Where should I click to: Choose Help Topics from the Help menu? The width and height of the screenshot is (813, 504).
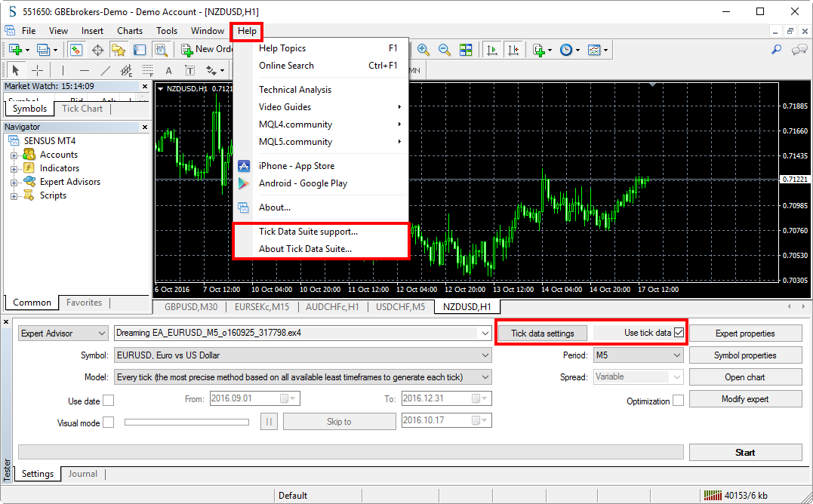coord(321,48)
